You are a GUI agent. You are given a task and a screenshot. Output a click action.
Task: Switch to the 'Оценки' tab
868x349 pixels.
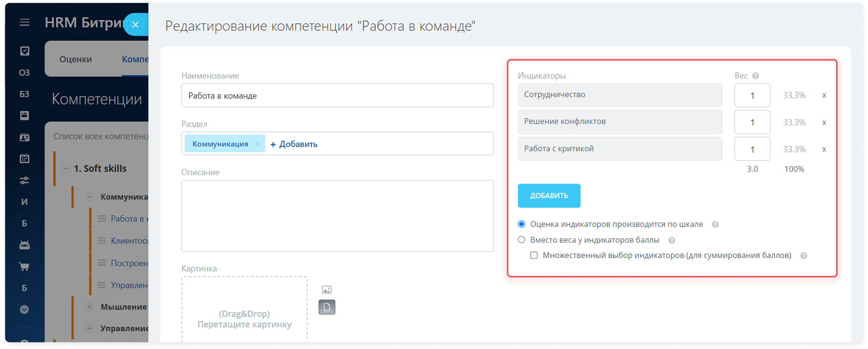tap(76, 59)
